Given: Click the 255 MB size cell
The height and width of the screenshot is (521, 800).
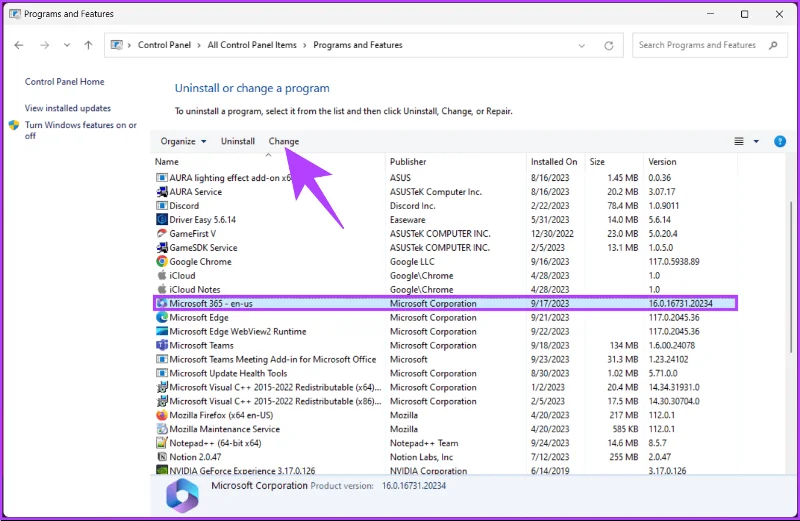Looking at the screenshot, I should click(x=623, y=457).
